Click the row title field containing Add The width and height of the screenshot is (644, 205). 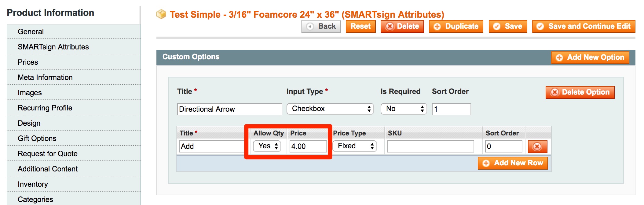pos(212,146)
